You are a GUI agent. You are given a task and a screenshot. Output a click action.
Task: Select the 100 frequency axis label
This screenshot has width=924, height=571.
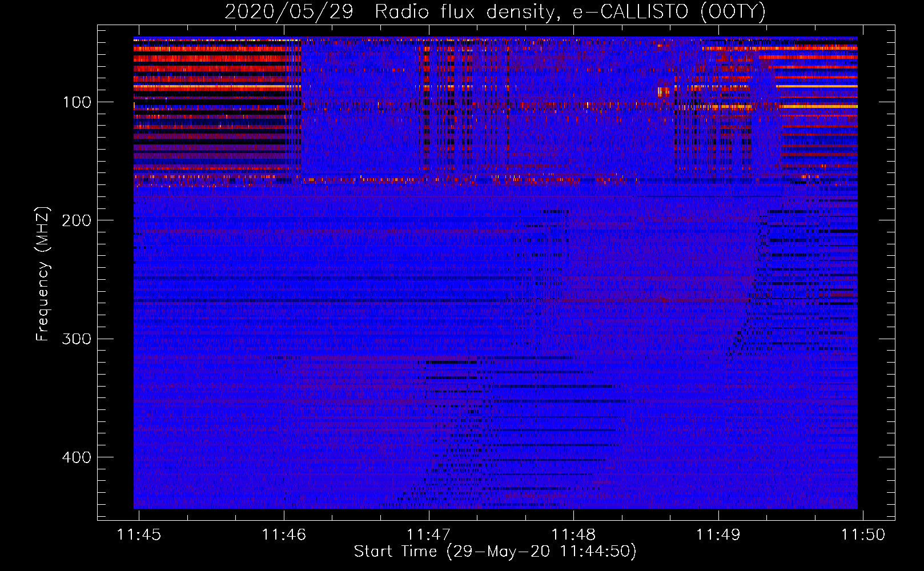pos(77,102)
